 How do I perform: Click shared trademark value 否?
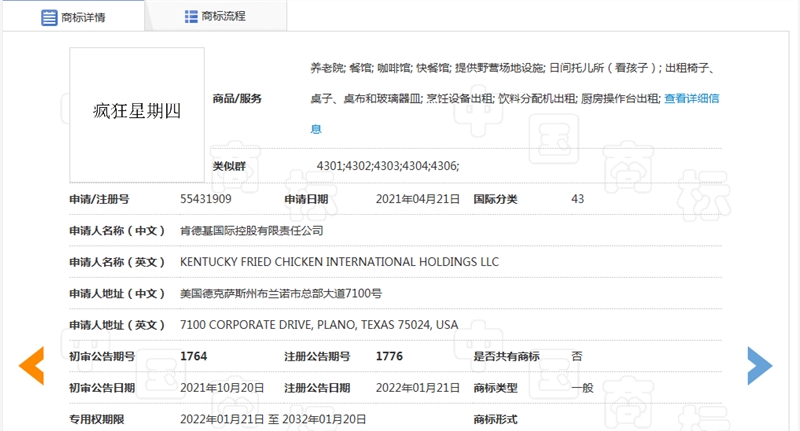(577, 356)
